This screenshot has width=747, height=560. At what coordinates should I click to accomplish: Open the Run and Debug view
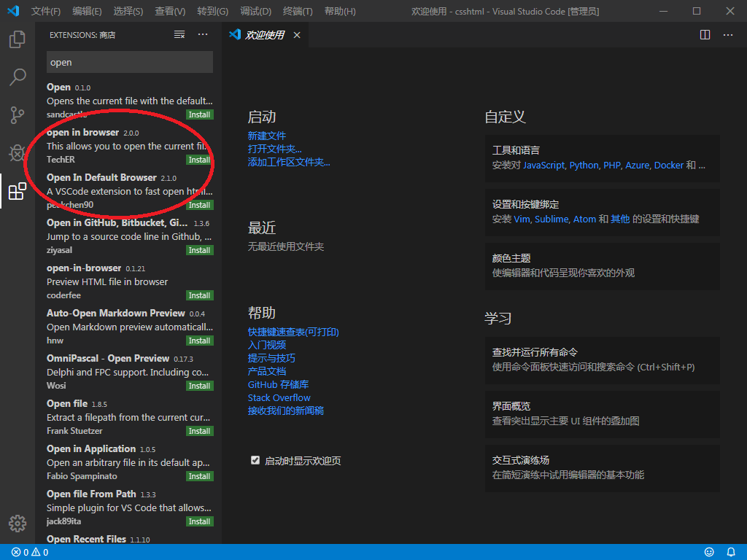click(18, 153)
